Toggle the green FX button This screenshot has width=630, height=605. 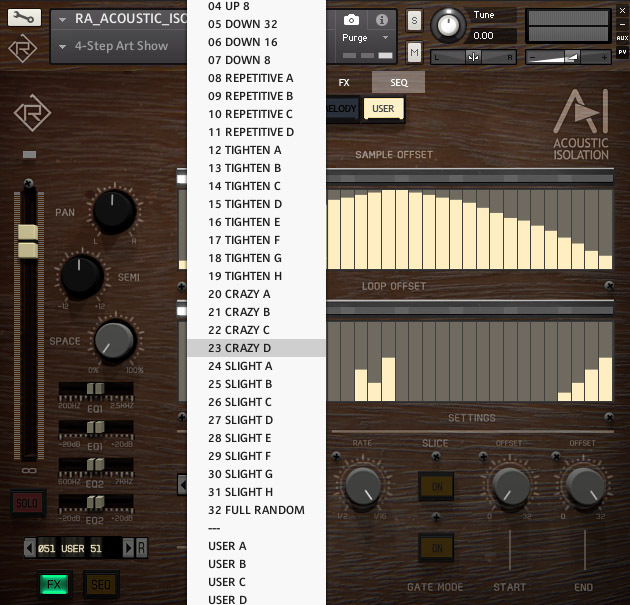click(x=54, y=584)
